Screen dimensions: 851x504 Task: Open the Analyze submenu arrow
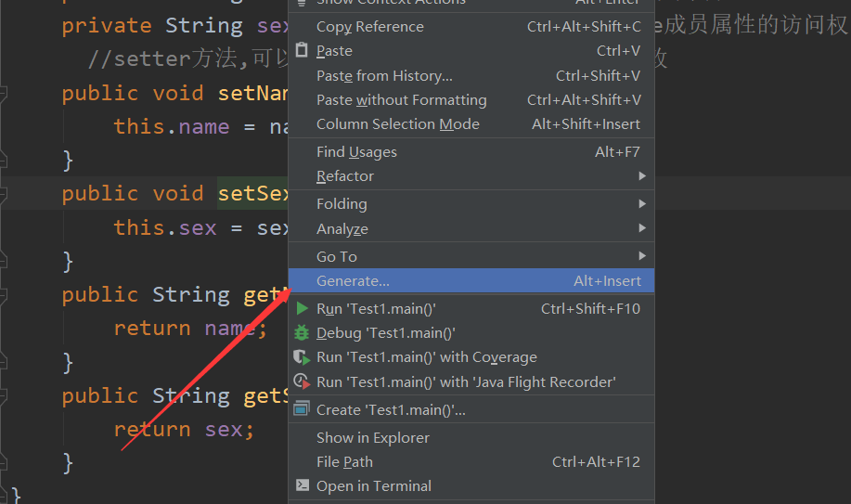(x=642, y=228)
